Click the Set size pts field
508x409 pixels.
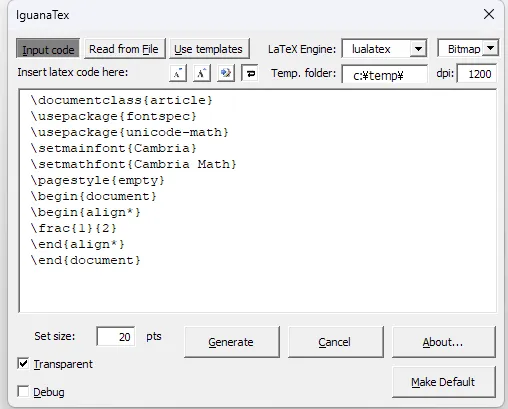(116, 336)
